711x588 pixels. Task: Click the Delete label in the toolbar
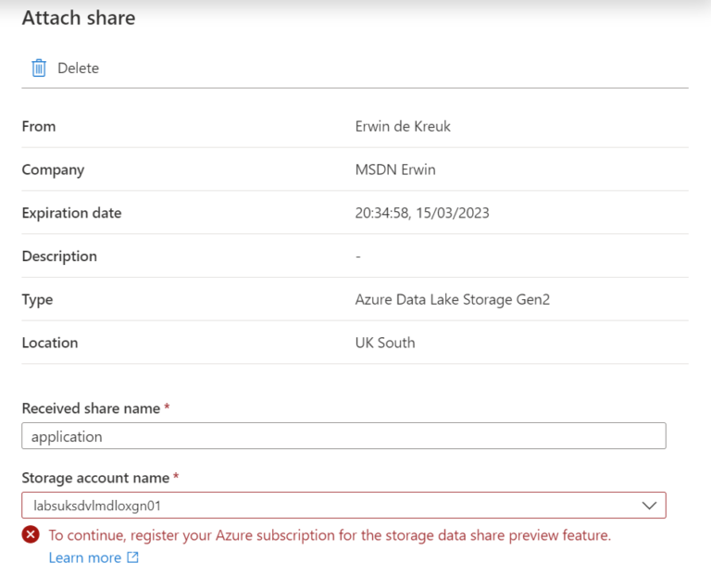78,68
